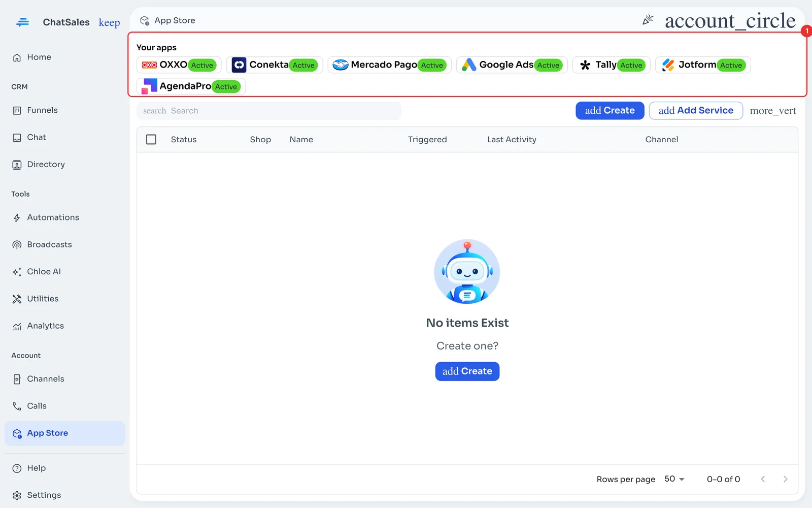Click the Utilities tools icon
The width and height of the screenshot is (812, 508).
pos(17,299)
